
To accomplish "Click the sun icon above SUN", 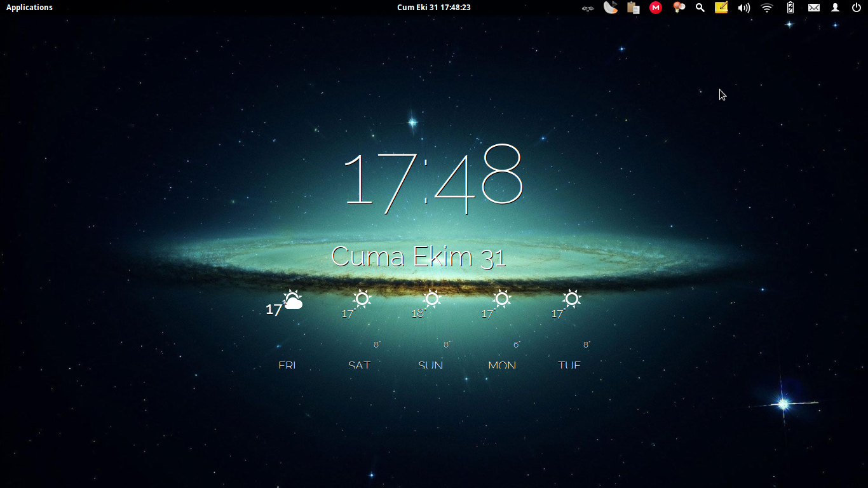I will coord(432,298).
